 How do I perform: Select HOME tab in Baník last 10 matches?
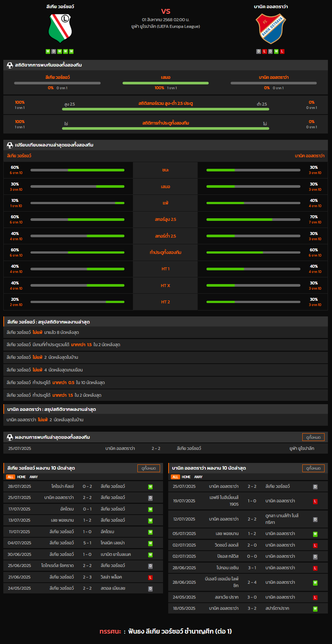click(186, 477)
